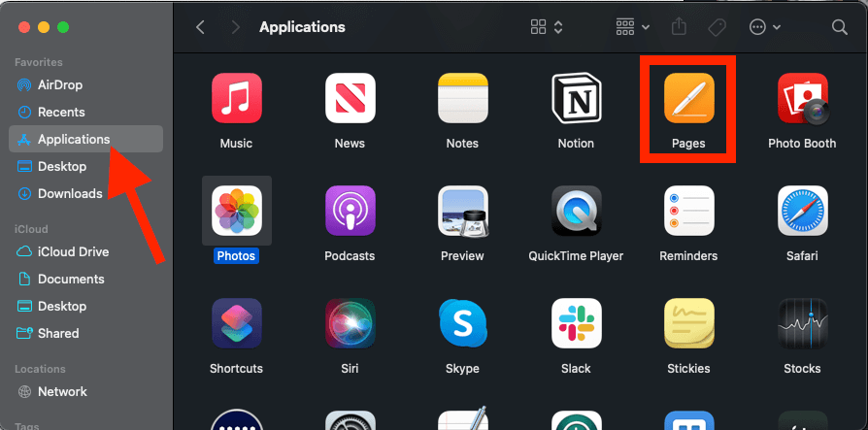Select the Skype app icon

pyautogui.click(x=463, y=323)
